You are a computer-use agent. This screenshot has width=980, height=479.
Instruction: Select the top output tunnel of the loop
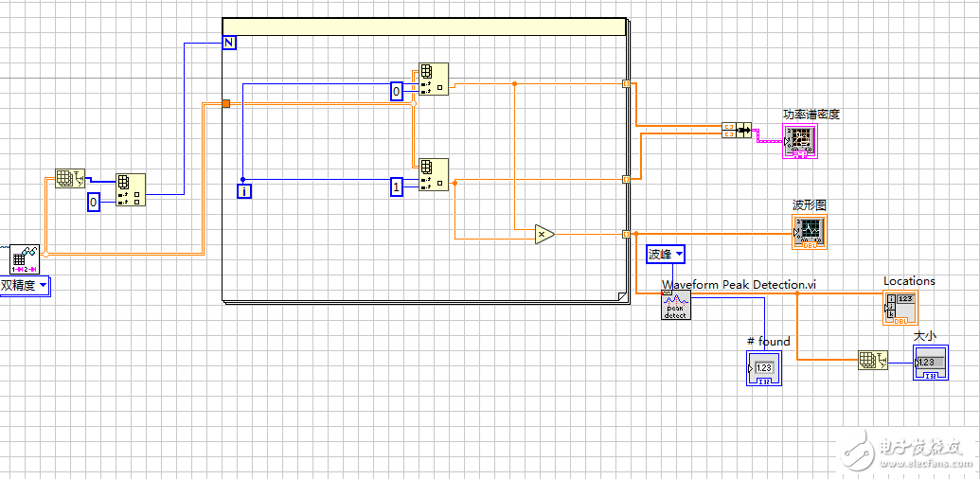[x=626, y=83]
